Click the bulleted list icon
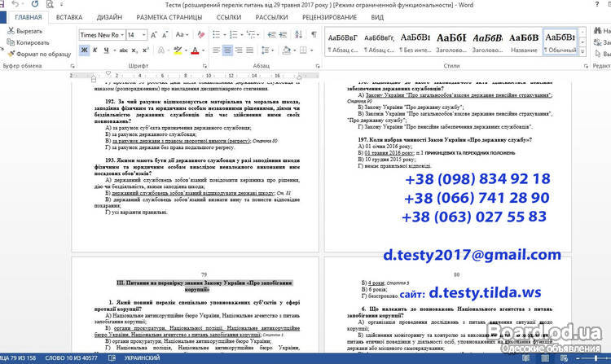The height and width of the screenshot is (364, 611). point(217,35)
